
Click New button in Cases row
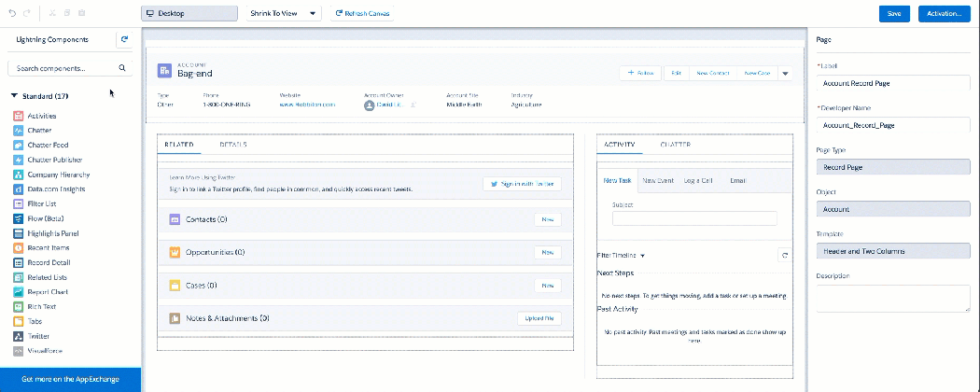pos(548,286)
